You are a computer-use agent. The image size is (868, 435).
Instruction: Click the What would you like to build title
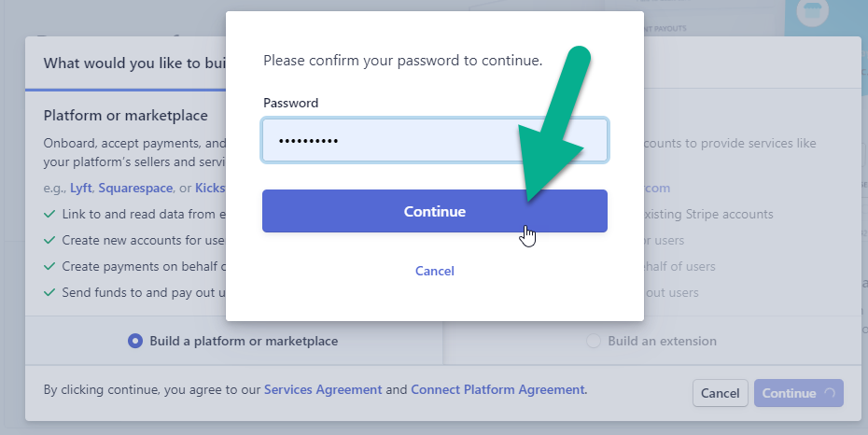pyautogui.click(x=134, y=63)
